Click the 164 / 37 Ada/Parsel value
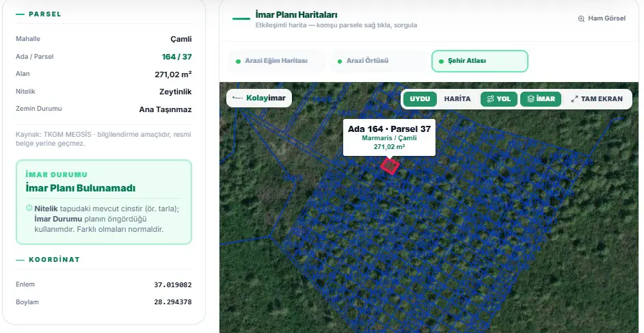This screenshot has height=333, width=644. coord(176,57)
